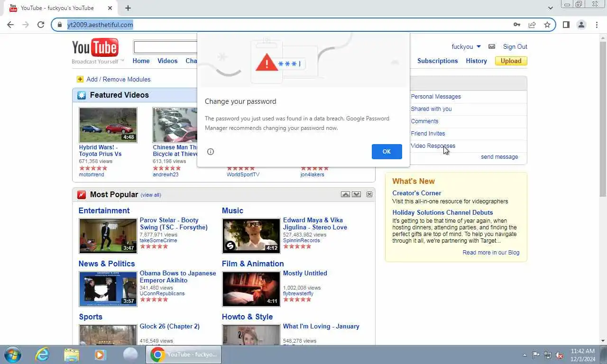Open Edward Maya Stereo Love thumbnail
The width and height of the screenshot is (607, 364).
[251, 236]
